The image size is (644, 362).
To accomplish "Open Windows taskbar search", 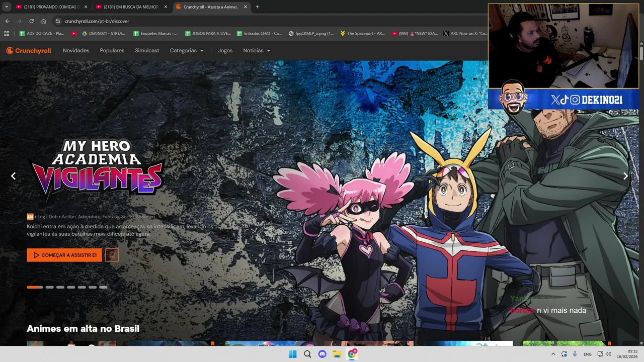I will 307,354.
